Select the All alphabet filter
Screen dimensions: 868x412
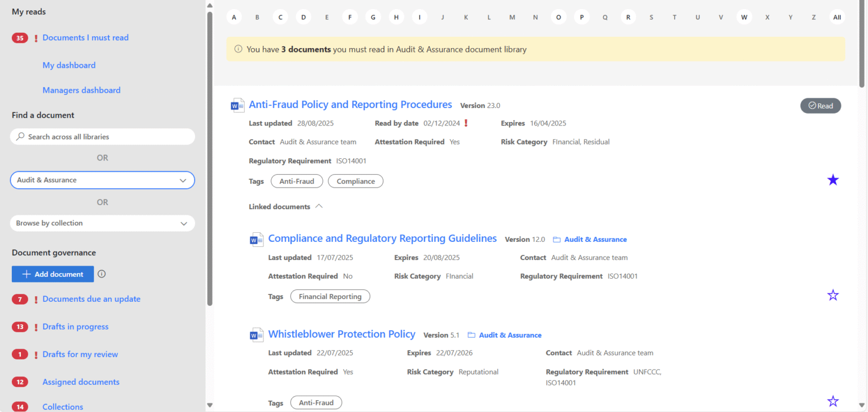837,18
